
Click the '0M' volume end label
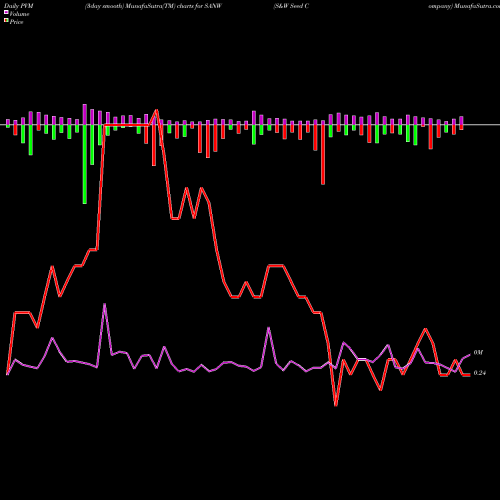pyautogui.click(x=478, y=353)
